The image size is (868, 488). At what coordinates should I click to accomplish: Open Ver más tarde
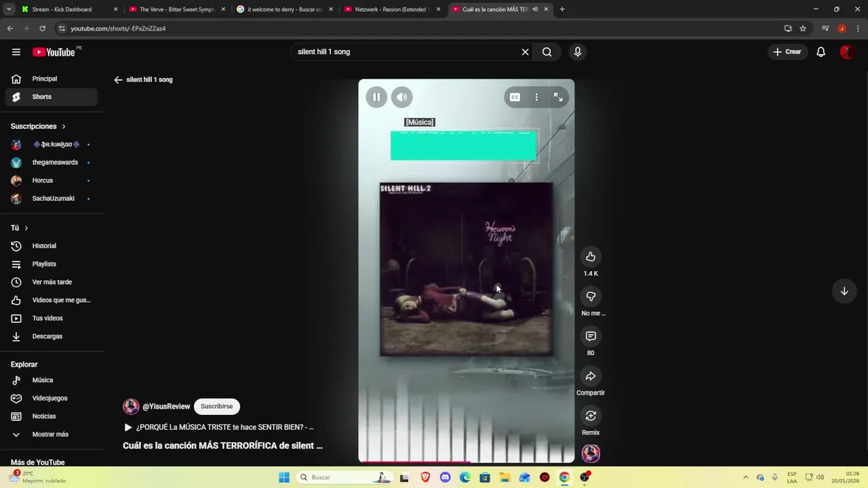[x=52, y=282]
